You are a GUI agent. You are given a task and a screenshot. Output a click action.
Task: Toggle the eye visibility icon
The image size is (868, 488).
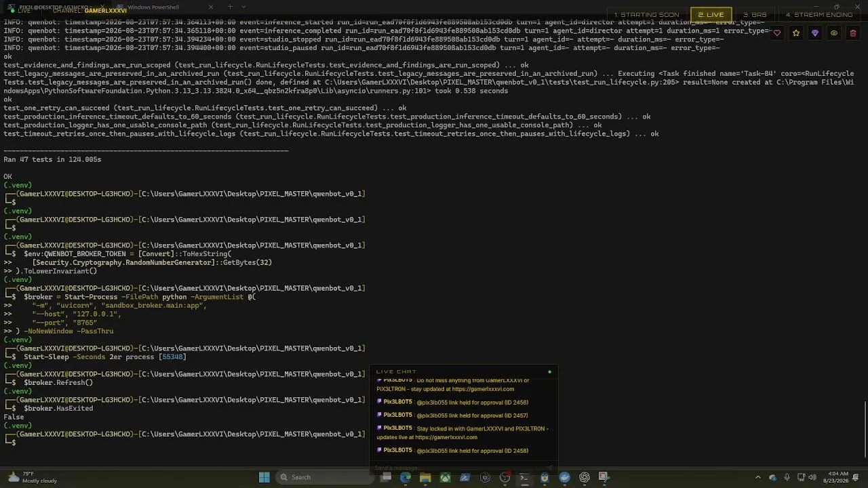[834, 33]
